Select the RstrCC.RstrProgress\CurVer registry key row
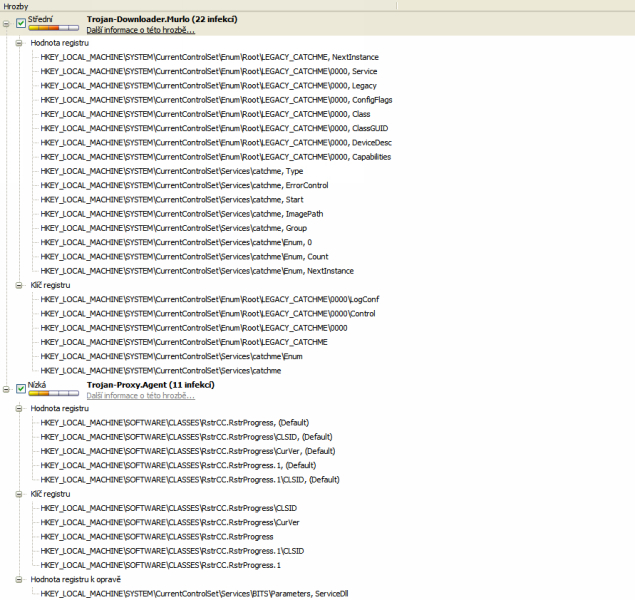This screenshot has width=635, height=600. click(170, 522)
